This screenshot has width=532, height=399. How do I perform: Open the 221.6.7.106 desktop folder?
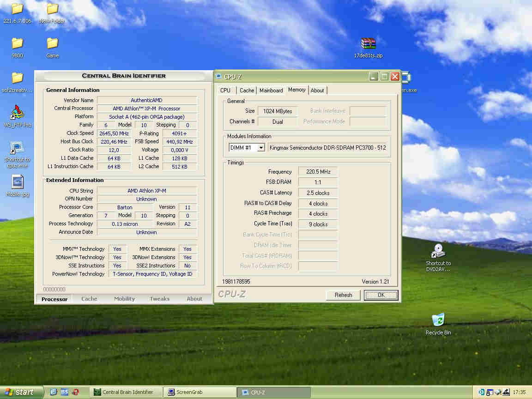17,9
